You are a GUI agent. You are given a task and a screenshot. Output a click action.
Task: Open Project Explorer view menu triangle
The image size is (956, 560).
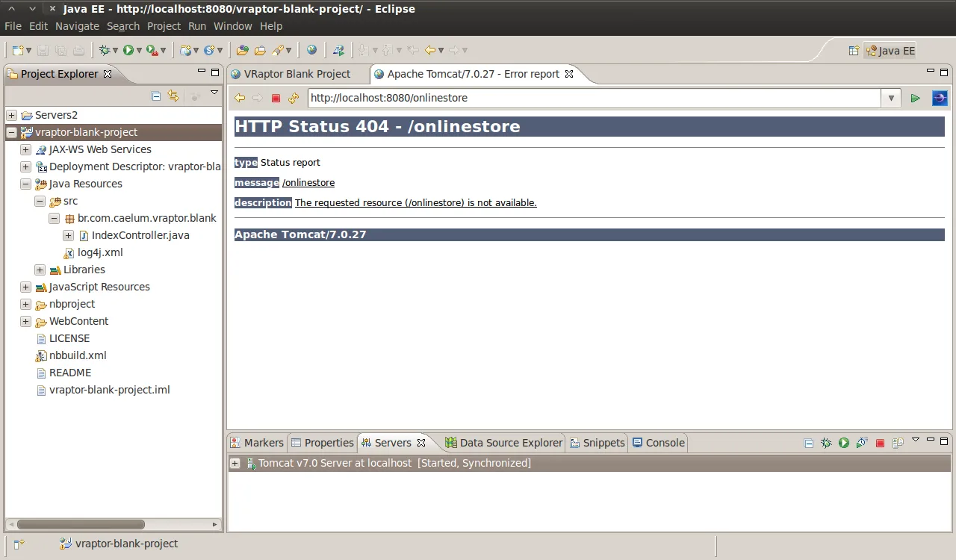pos(214,93)
